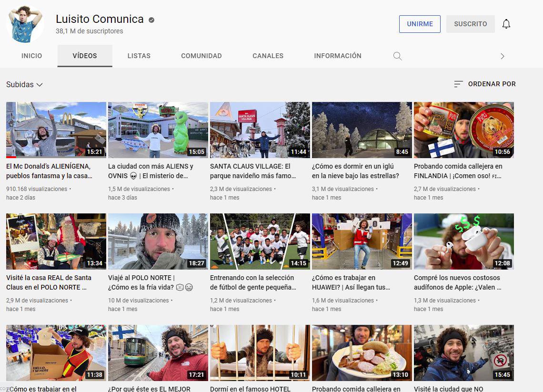This screenshot has width=543, height=392.
Task: Click the notification bell icon
Action: 506,24
